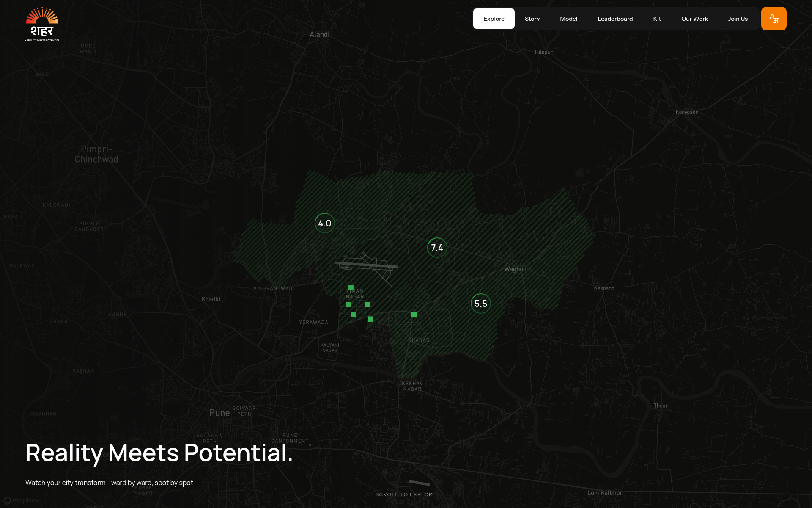The width and height of the screenshot is (812, 508).
Task: Click the Pimpri-Chinchwad map label
Action: pyautogui.click(x=96, y=154)
